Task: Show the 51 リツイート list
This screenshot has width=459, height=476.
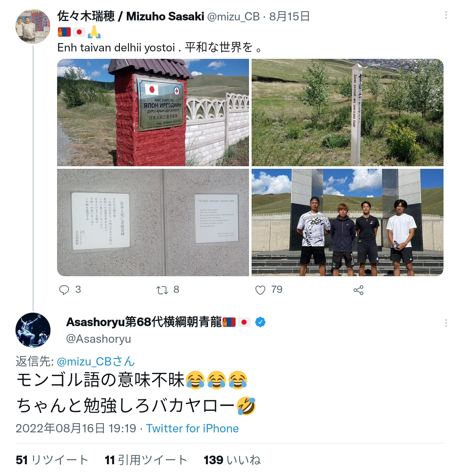Action: click(x=52, y=460)
